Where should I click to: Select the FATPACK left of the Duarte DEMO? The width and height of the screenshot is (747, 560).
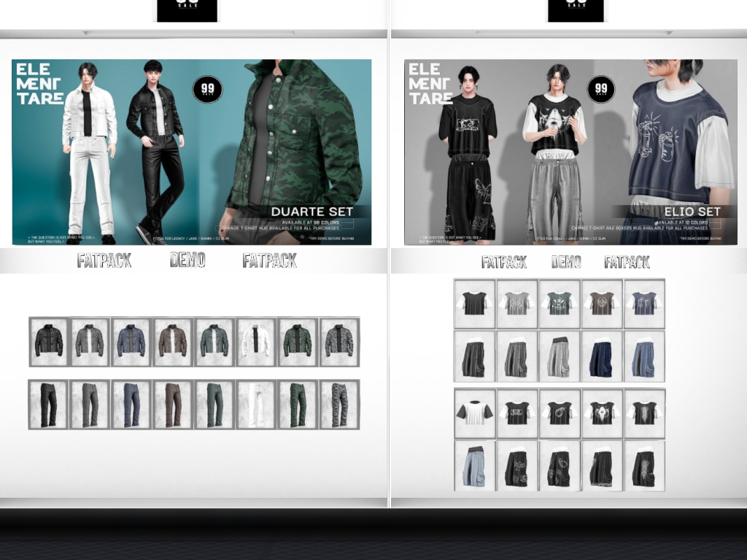104,260
